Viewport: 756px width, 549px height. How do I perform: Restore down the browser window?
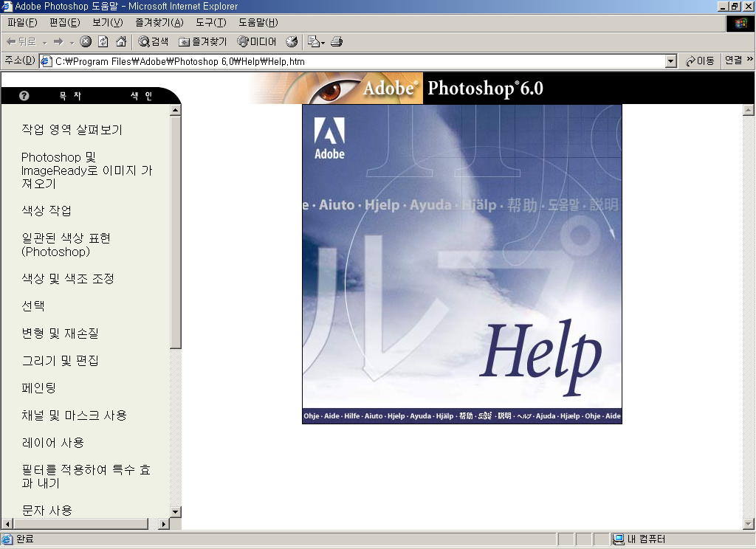(735, 6)
